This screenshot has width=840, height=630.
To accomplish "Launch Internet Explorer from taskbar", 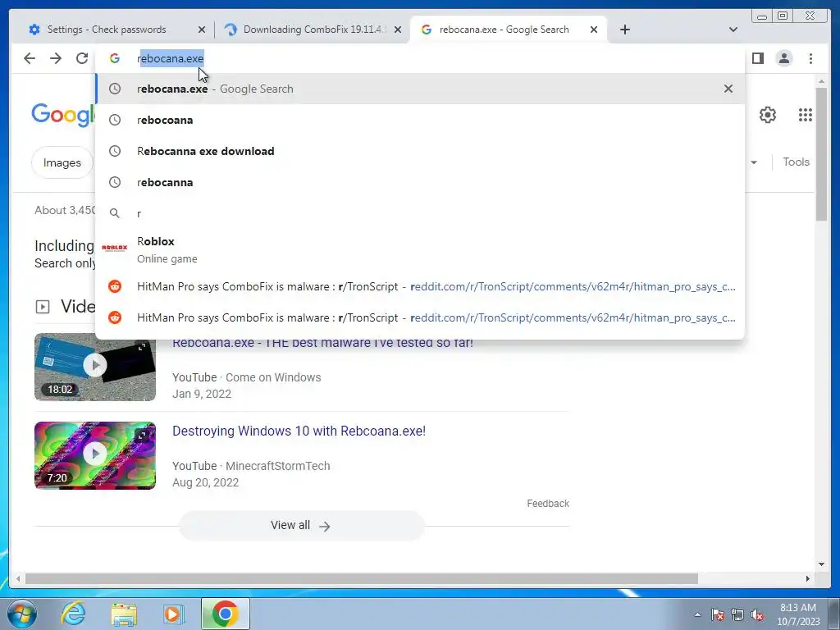I will tap(73, 614).
